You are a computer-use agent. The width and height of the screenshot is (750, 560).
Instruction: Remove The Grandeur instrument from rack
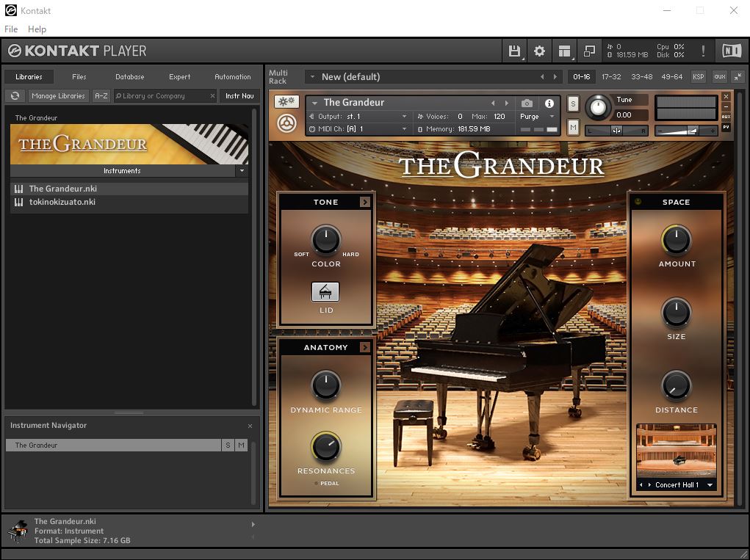point(726,97)
